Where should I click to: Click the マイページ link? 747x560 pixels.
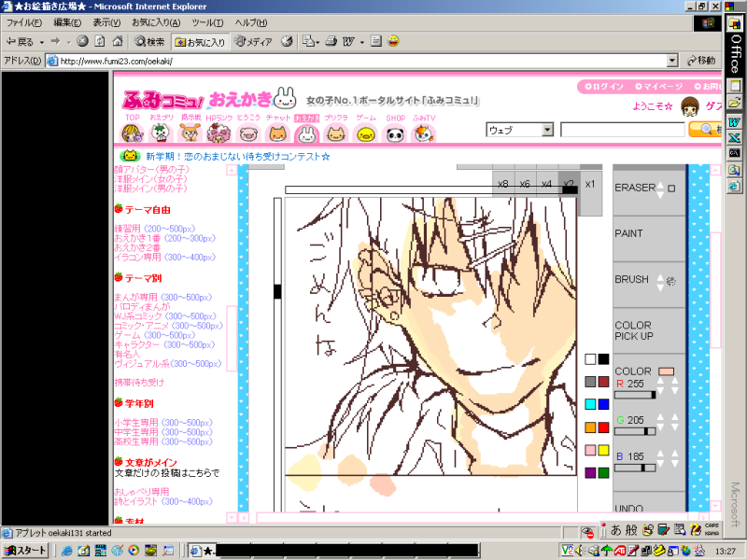[659, 87]
